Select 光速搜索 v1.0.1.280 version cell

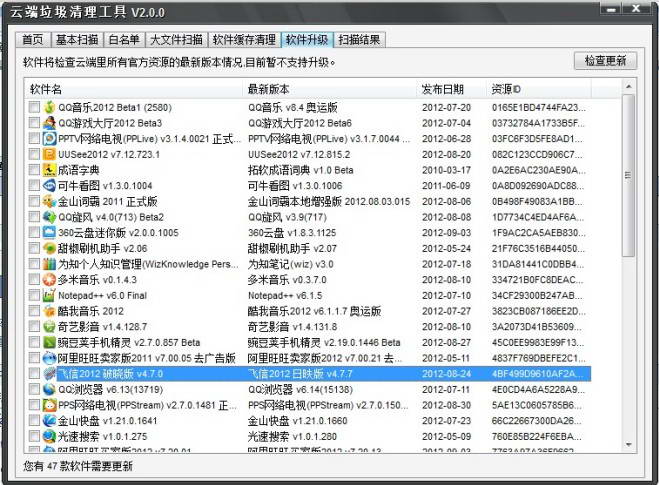coord(292,437)
